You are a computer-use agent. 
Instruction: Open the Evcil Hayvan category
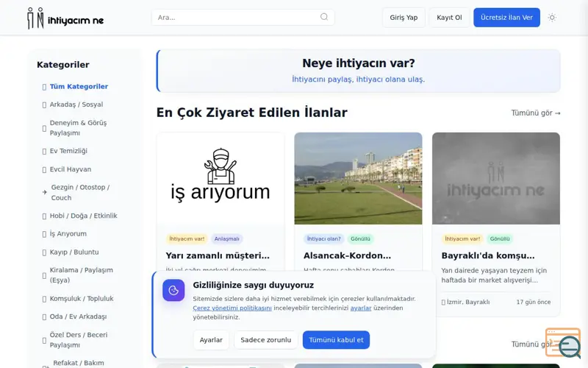tap(71, 169)
